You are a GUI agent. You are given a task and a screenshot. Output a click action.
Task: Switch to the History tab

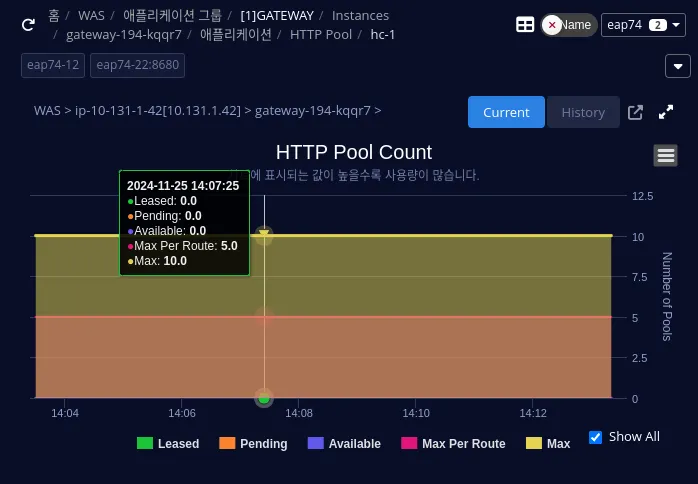[582, 112]
